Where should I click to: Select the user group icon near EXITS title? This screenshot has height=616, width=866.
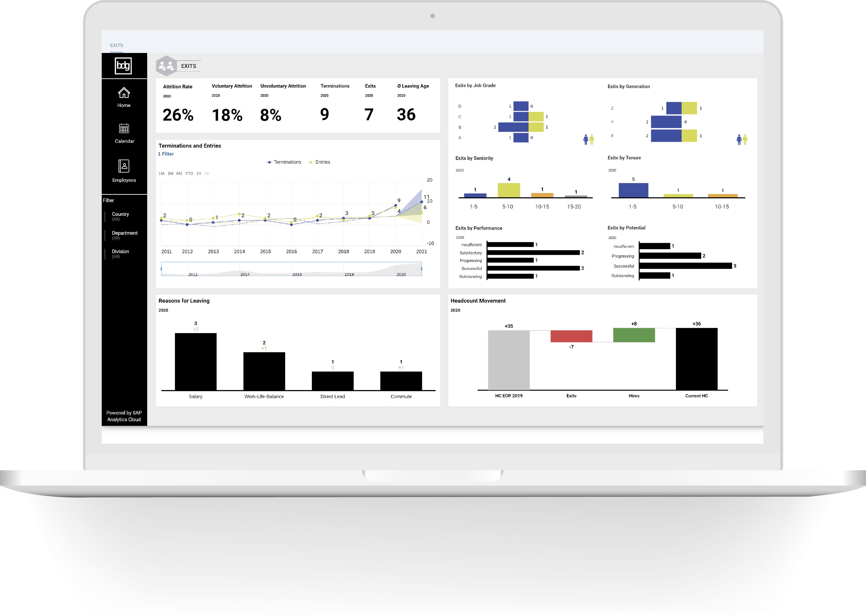coord(166,66)
